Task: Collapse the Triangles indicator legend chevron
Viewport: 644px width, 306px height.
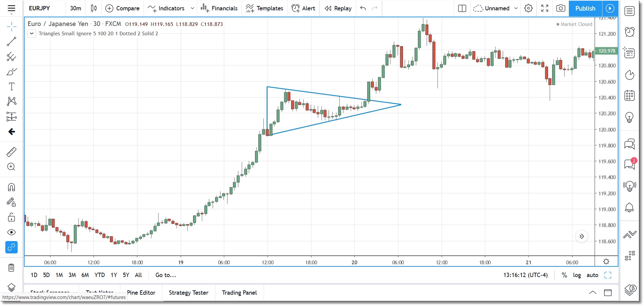Action: [32, 34]
